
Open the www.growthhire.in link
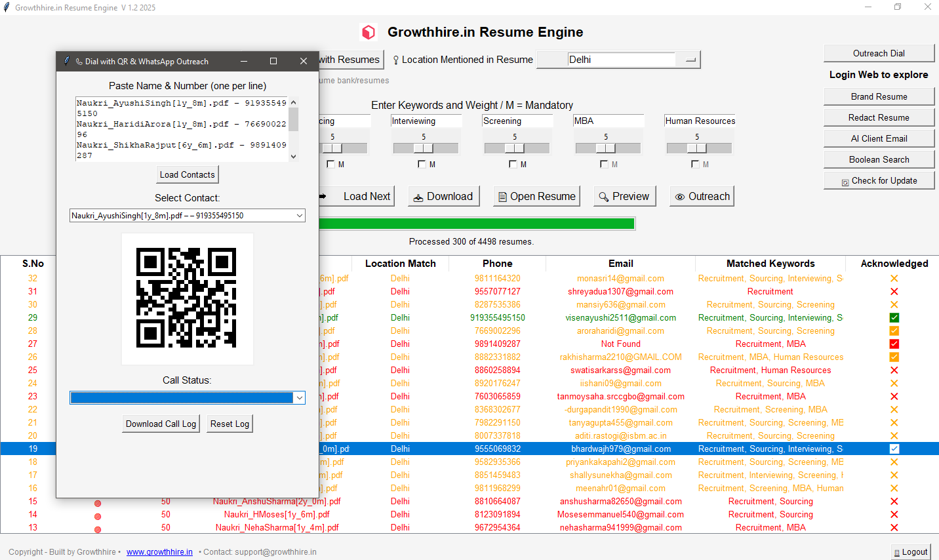tap(159, 552)
